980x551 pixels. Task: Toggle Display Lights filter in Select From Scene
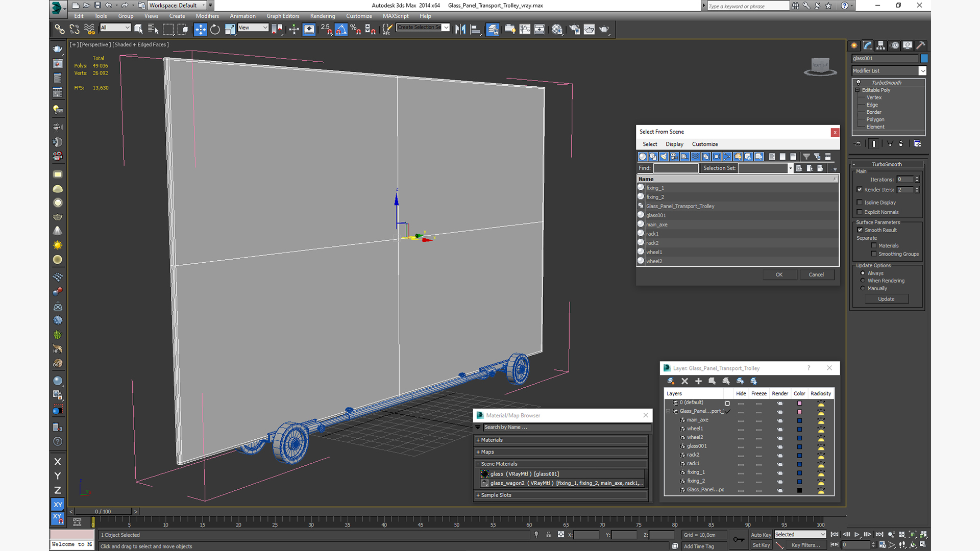[664, 157]
